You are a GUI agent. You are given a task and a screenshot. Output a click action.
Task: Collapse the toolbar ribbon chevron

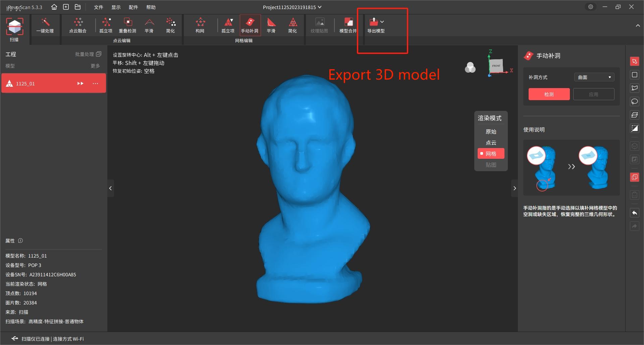click(638, 26)
